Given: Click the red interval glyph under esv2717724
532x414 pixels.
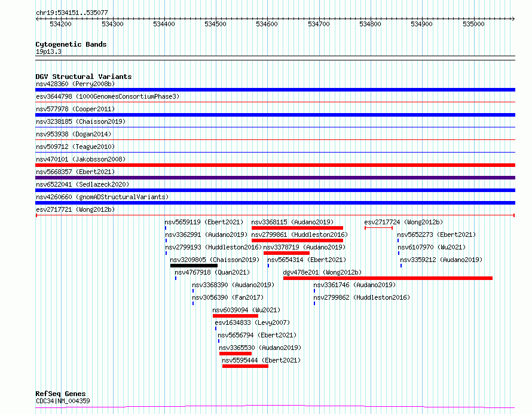Looking at the screenshot, I should click(378, 228).
